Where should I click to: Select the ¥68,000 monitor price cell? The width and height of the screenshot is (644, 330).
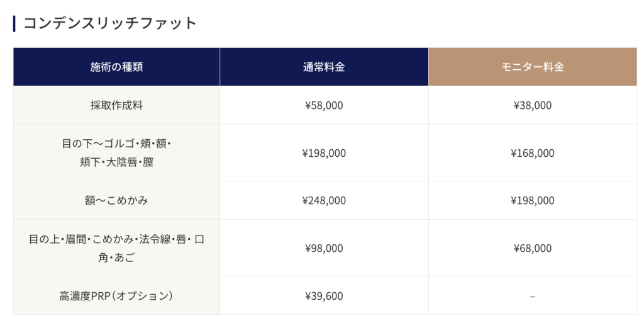[533, 248]
